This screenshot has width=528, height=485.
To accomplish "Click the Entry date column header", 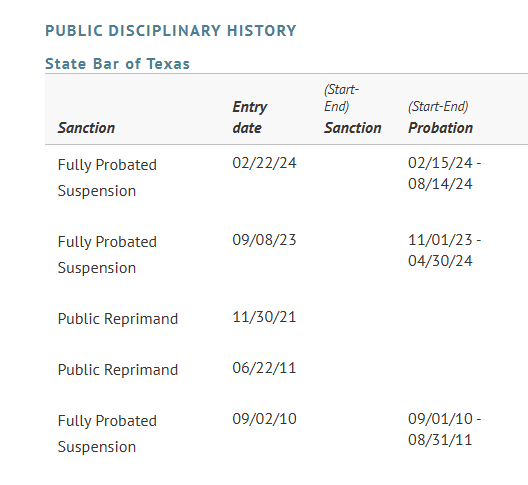I will 250,117.
